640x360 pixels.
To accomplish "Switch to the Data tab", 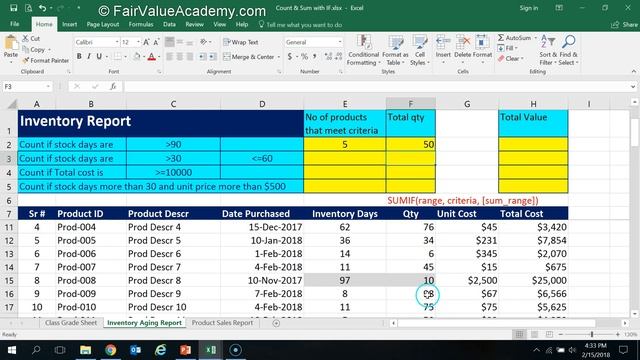I will (169, 24).
